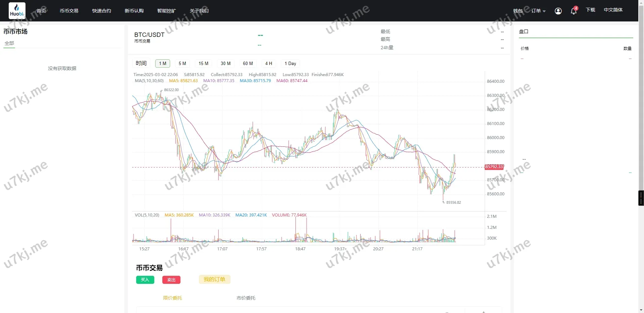Open the 智能挖矿 page
Screen dimensions: 644x313
166,11
